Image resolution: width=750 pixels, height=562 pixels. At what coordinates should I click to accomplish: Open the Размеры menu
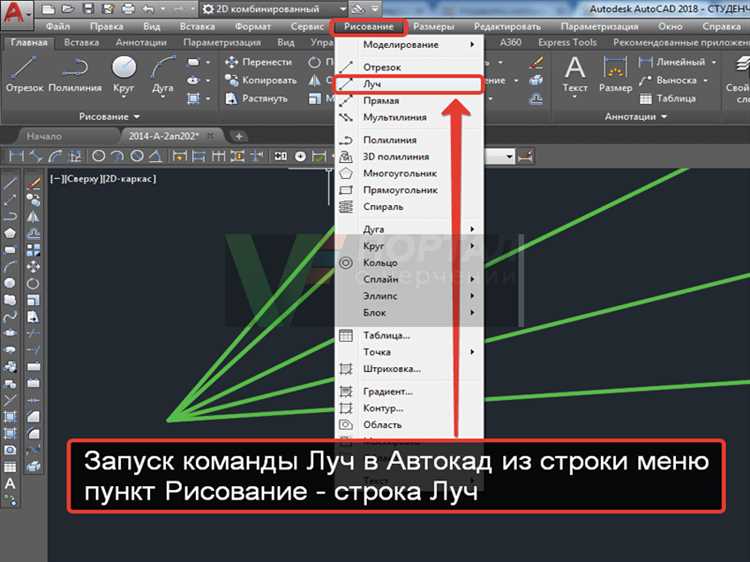[434, 27]
